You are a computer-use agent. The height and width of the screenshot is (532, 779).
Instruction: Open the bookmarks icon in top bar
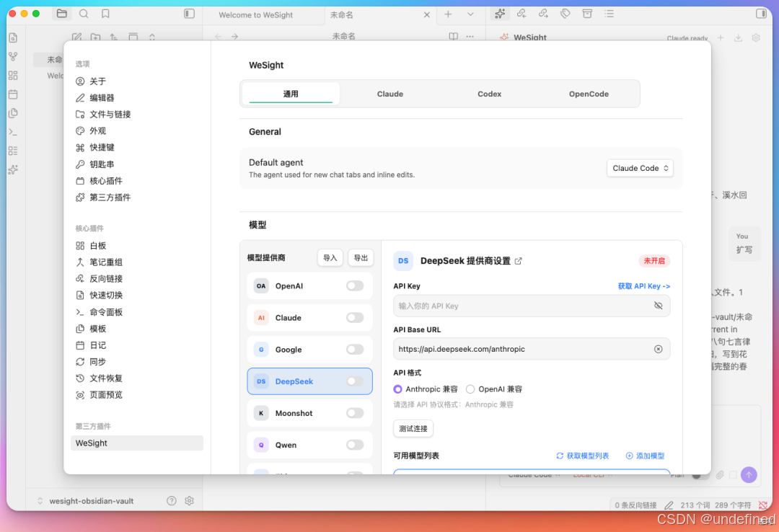tap(105, 14)
